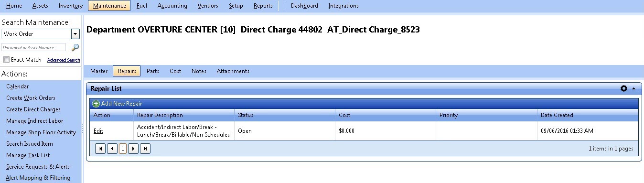The height and width of the screenshot is (183, 644).
Task: Open the Reports menu
Action: click(x=263, y=6)
